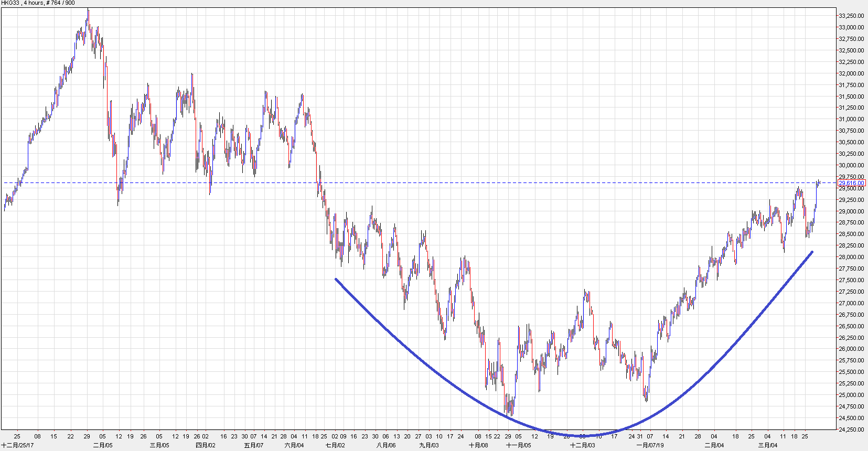This screenshot has width=868, height=451.
Task: Click the 25,000.00 price axis label
Action: pyautogui.click(x=851, y=395)
